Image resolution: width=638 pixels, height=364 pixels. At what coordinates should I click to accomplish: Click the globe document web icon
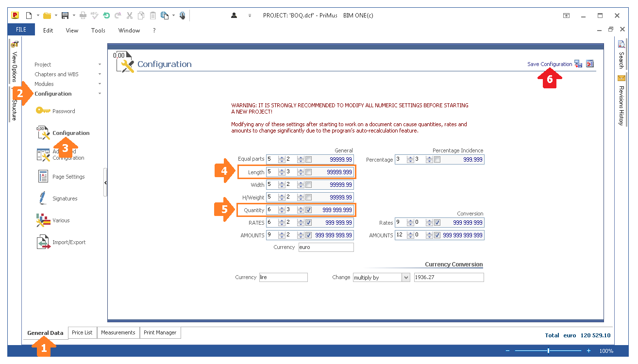(x=165, y=16)
